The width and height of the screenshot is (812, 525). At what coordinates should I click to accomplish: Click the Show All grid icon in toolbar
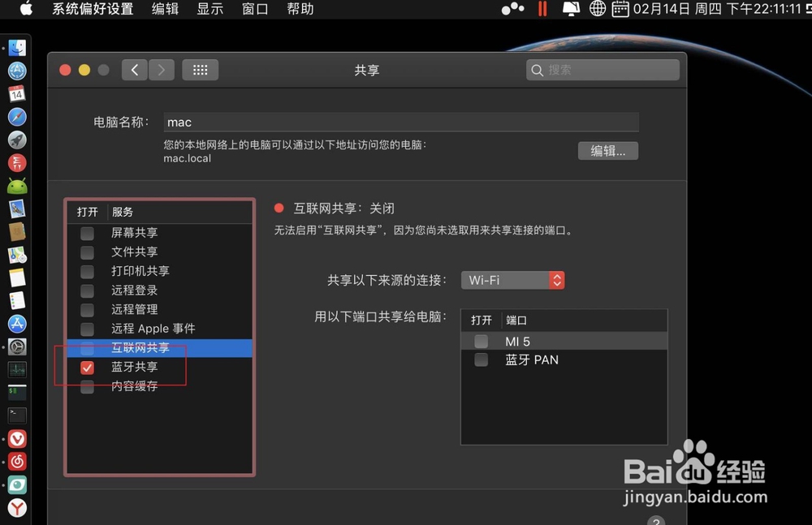(200, 70)
